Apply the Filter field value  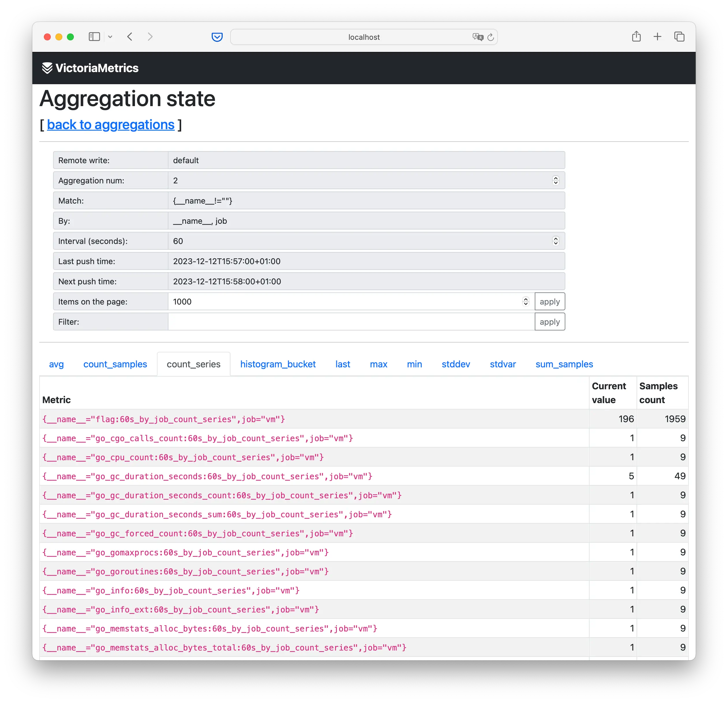(x=550, y=322)
